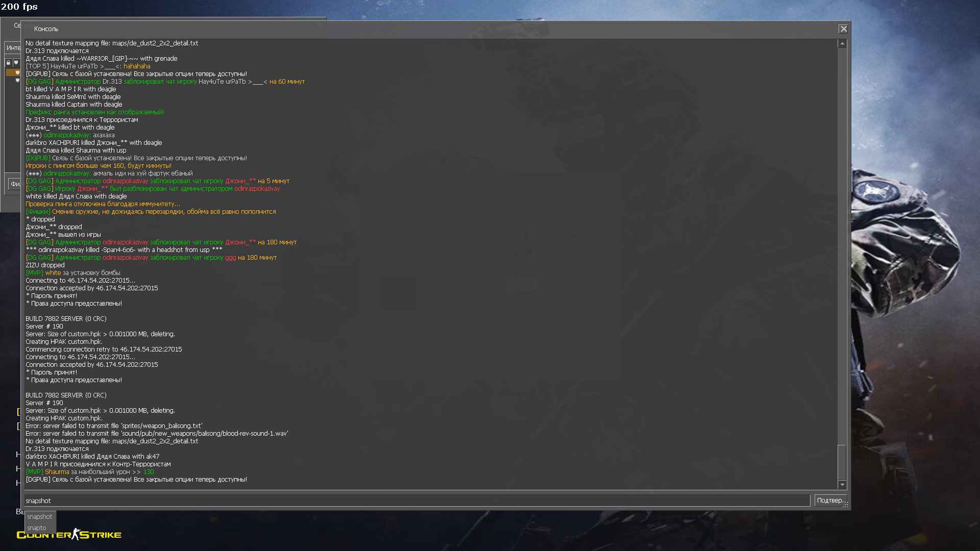Click the empty console scrollbar track

click(842, 245)
